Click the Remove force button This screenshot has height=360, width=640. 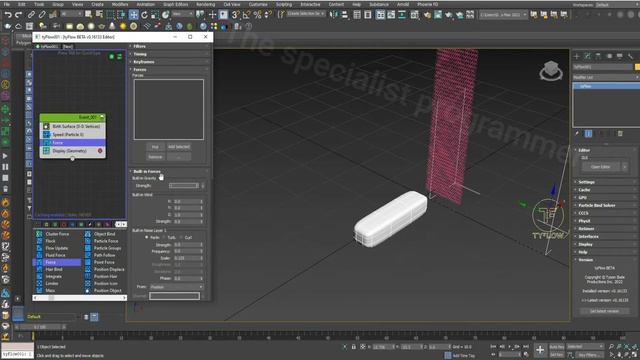click(x=155, y=157)
